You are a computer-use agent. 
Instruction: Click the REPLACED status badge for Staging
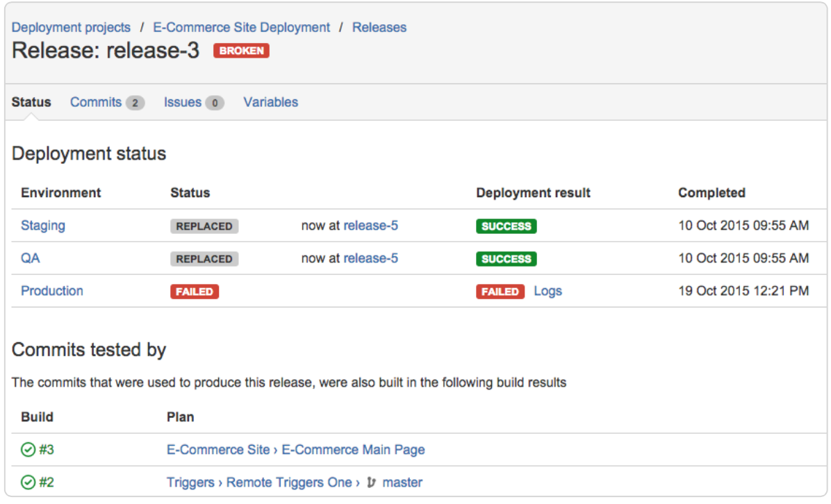point(204,226)
